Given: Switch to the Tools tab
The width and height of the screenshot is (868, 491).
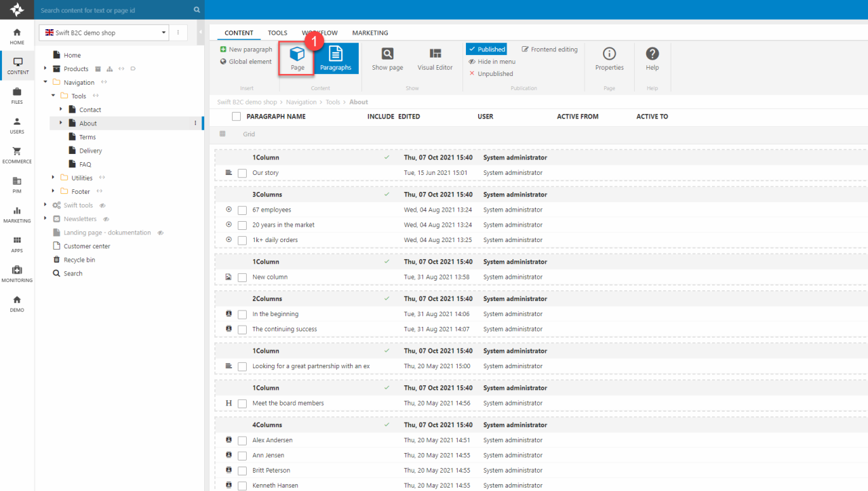Looking at the screenshot, I should pyautogui.click(x=277, y=33).
